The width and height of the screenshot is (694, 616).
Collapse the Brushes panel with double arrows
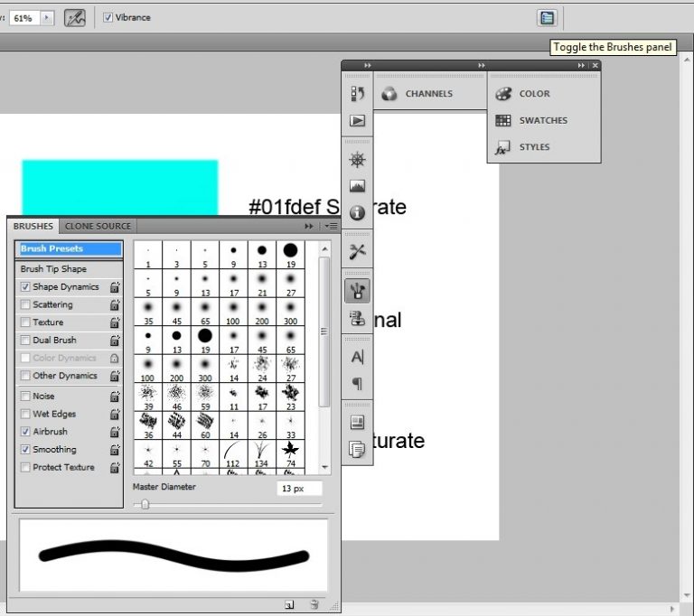309,226
